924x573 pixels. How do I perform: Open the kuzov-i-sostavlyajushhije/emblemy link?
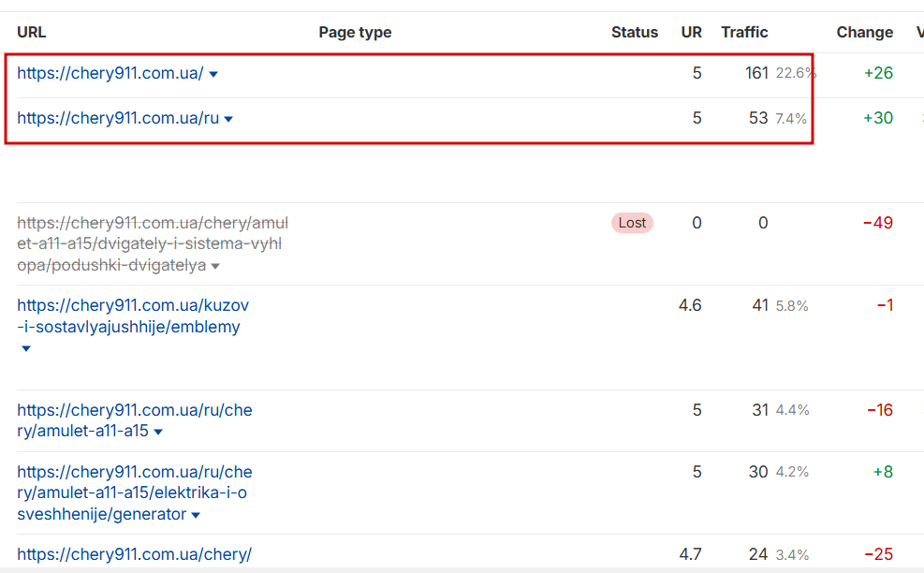pyautogui.click(x=133, y=316)
